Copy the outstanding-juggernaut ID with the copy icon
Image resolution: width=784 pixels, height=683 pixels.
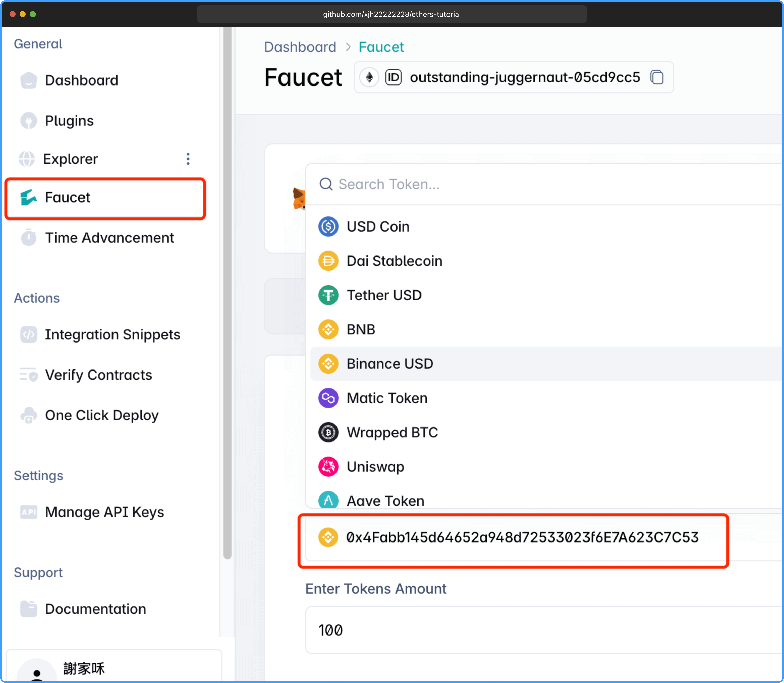pos(657,77)
